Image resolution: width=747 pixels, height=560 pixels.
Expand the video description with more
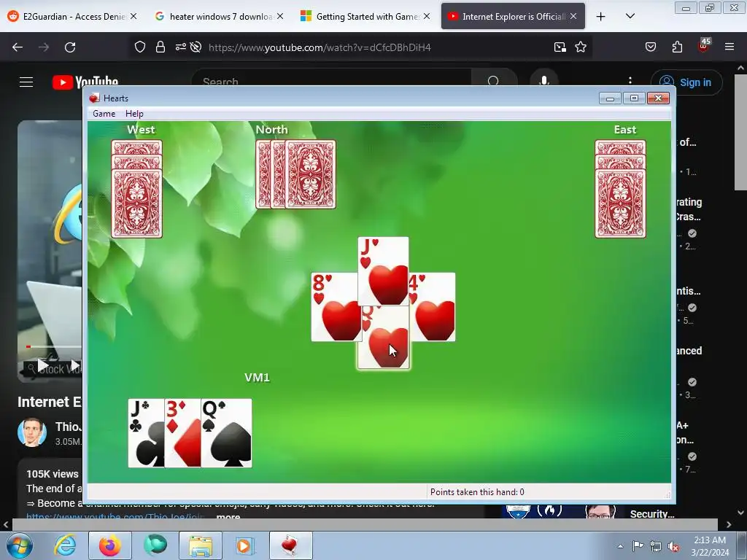click(228, 517)
